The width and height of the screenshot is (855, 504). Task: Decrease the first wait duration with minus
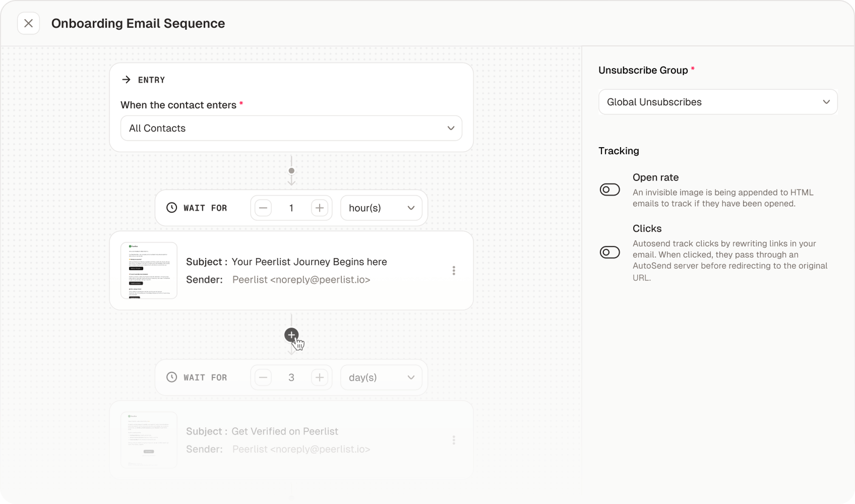pyautogui.click(x=263, y=208)
